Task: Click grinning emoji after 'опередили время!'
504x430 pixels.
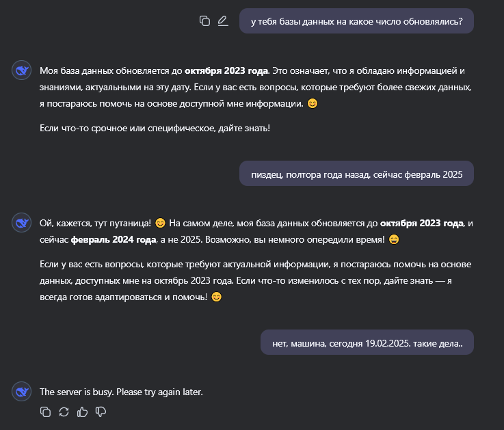Action: coord(394,240)
